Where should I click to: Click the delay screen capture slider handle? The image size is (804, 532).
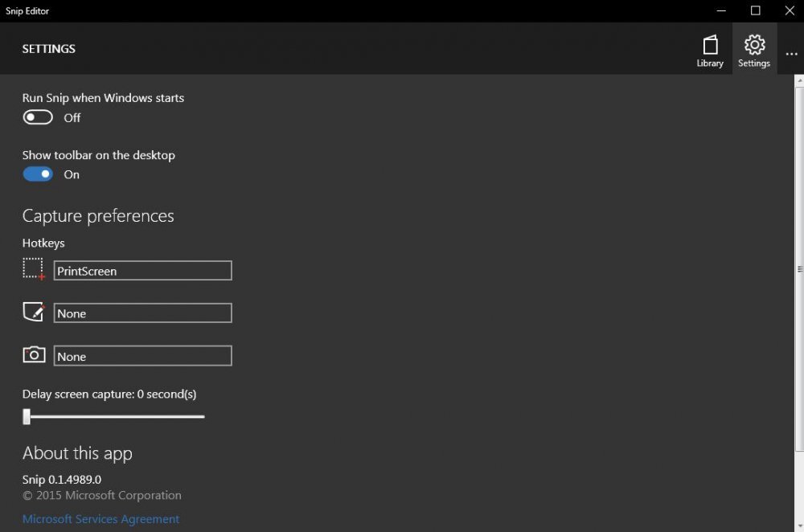tap(27, 416)
